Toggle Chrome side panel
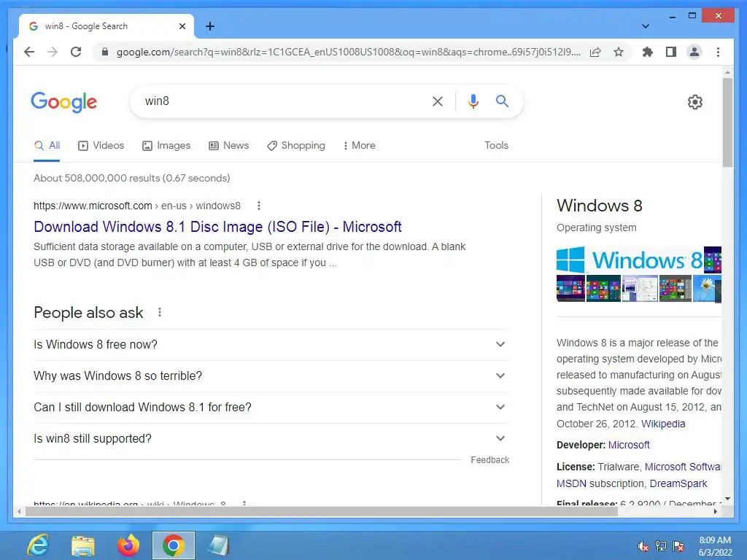This screenshot has height=560, width=747. tap(671, 52)
